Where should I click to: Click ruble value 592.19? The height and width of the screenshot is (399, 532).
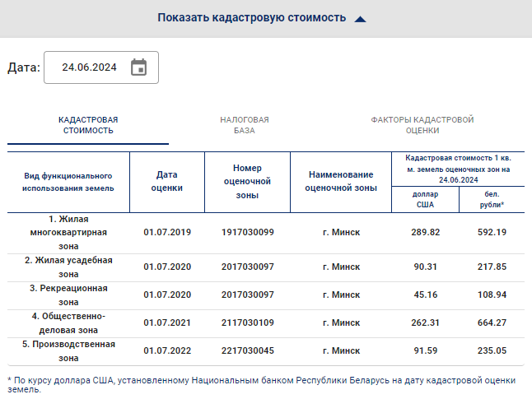[x=492, y=232]
